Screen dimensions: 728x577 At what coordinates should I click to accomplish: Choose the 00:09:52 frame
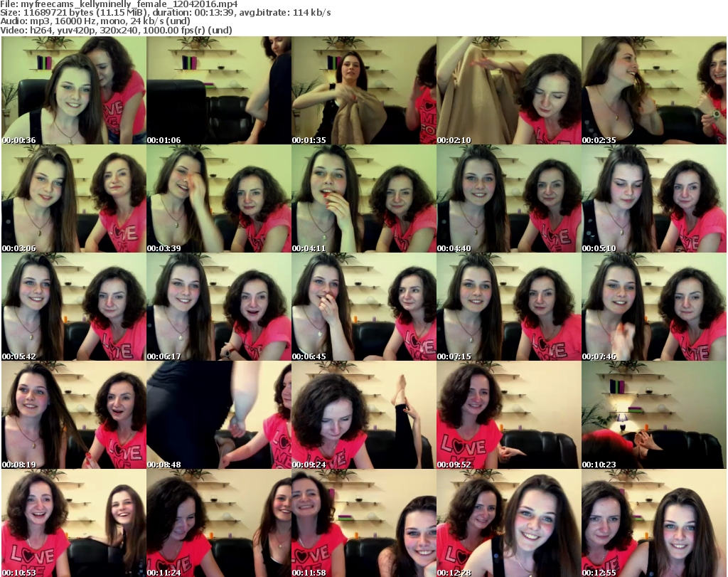click(509, 415)
